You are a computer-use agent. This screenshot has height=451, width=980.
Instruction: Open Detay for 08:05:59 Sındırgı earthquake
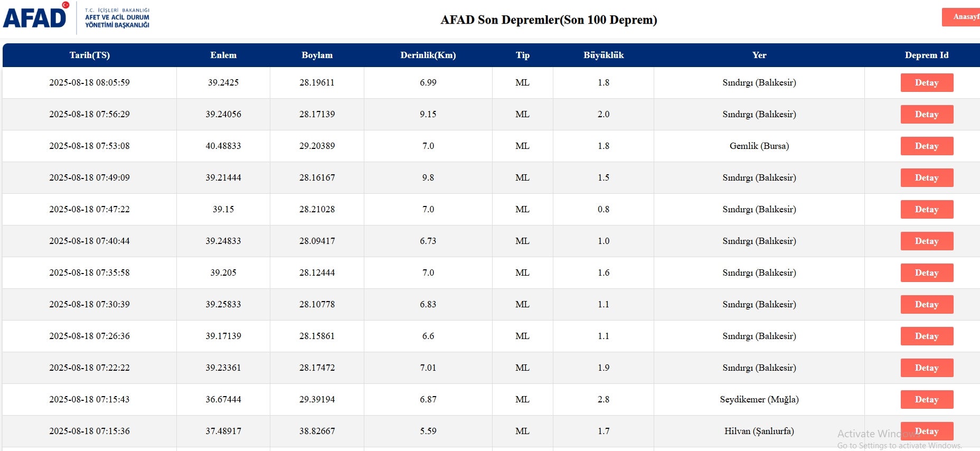[x=926, y=83]
